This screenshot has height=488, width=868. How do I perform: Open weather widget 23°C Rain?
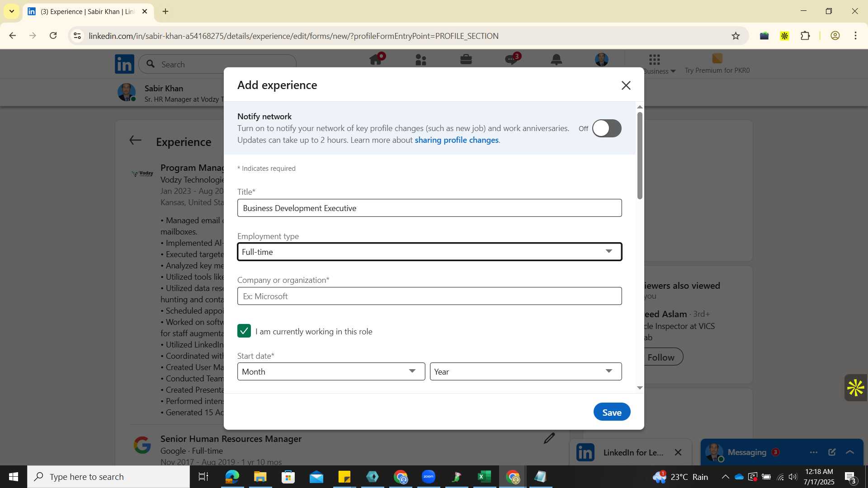coord(680,477)
